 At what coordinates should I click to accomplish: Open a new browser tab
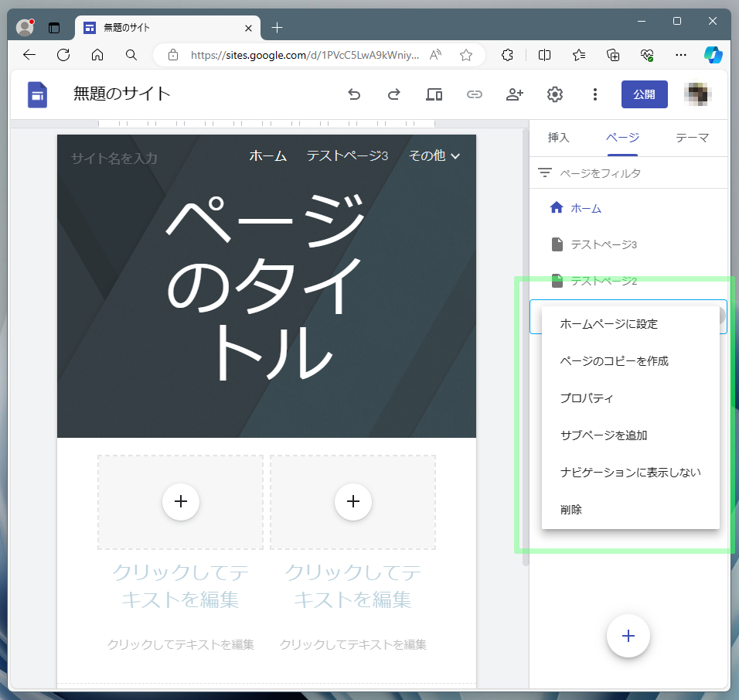point(277,28)
